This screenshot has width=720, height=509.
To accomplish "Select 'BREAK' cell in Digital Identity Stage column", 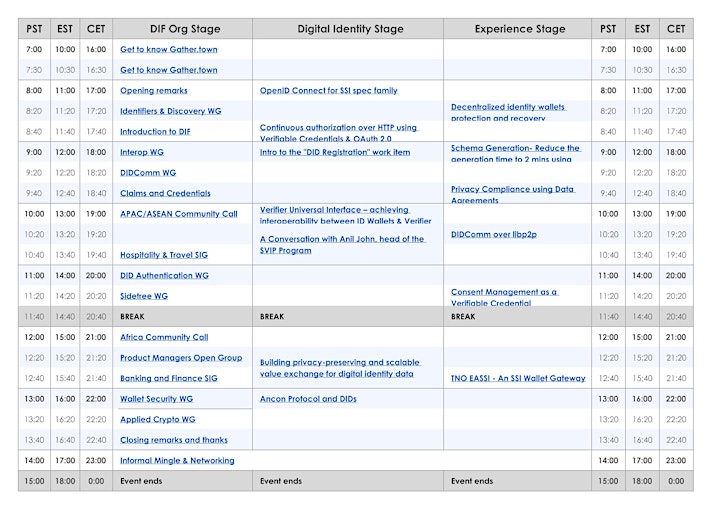I will [348, 317].
